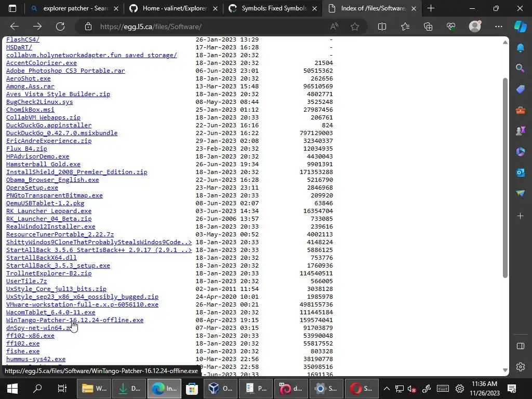Image resolution: width=532 pixels, height=399 pixels.
Task: Open Collections in Edge toolbar
Action: click(x=428, y=26)
